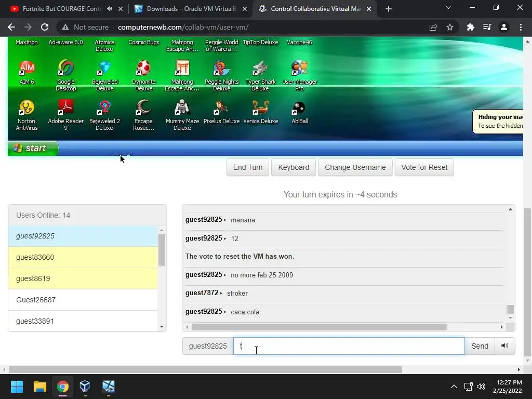
Task: Open the tab search dropdown chevron
Action: pyautogui.click(x=448, y=7)
